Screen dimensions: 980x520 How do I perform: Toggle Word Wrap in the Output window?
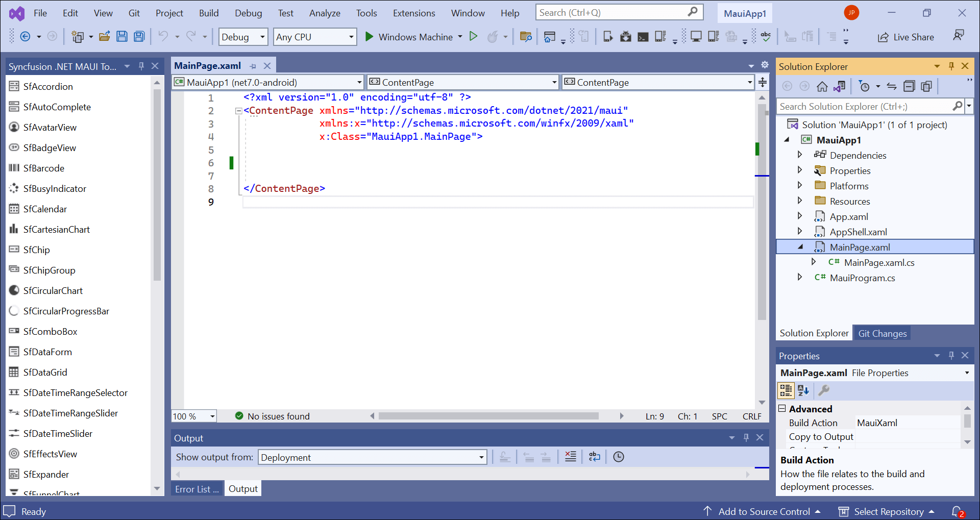(595, 457)
